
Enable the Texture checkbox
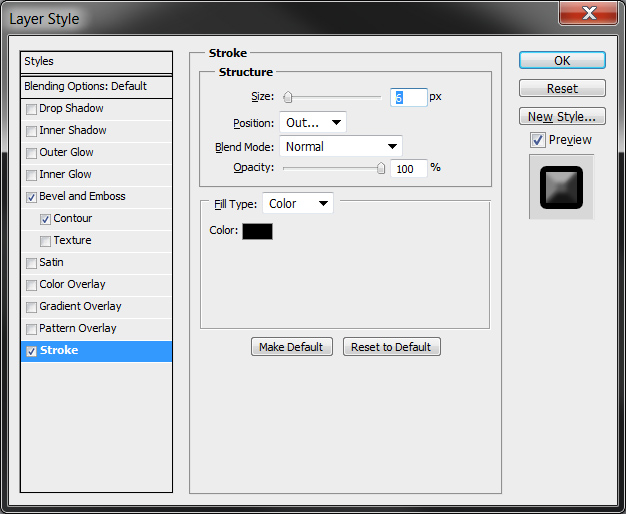pos(46,241)
